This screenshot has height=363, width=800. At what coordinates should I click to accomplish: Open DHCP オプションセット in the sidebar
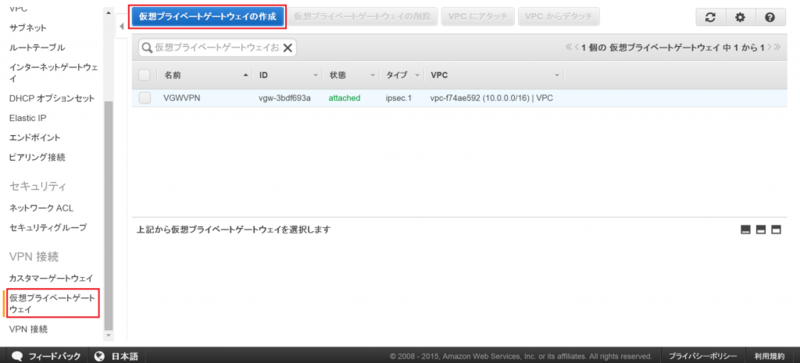point(52,98)
